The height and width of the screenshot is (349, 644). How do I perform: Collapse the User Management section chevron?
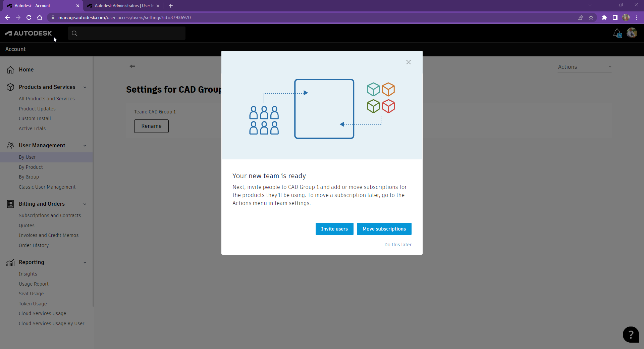click(85, 146)
